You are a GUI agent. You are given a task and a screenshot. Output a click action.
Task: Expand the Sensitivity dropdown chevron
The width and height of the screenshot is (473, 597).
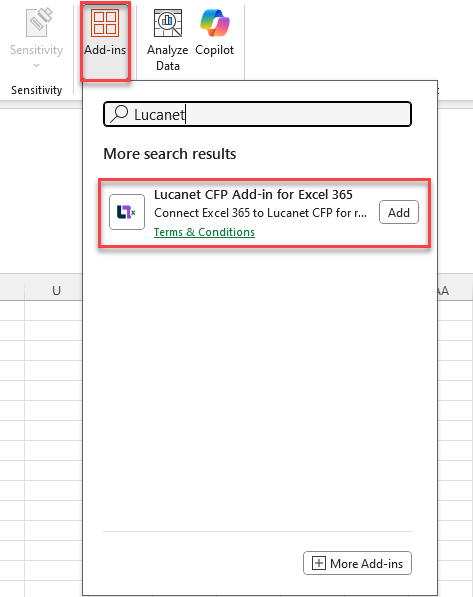(x=36, y=65)
